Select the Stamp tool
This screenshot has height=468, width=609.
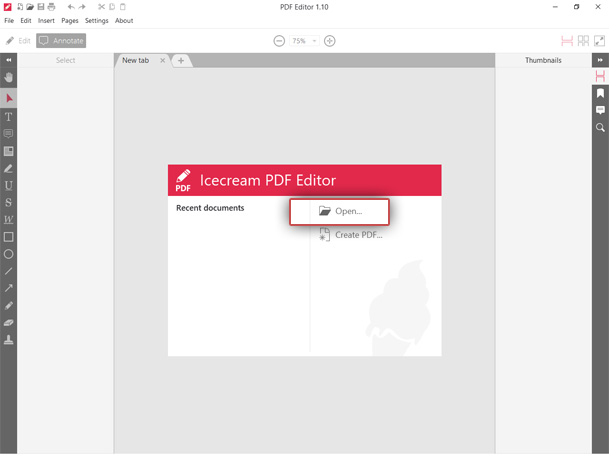pyautogui.click(x=9, y=340)
